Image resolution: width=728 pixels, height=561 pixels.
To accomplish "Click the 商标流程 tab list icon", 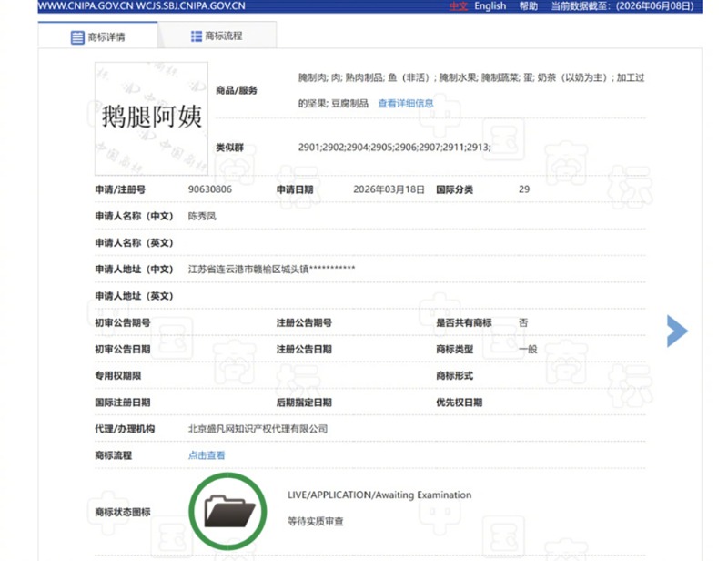I will click(x=197, y=36).
